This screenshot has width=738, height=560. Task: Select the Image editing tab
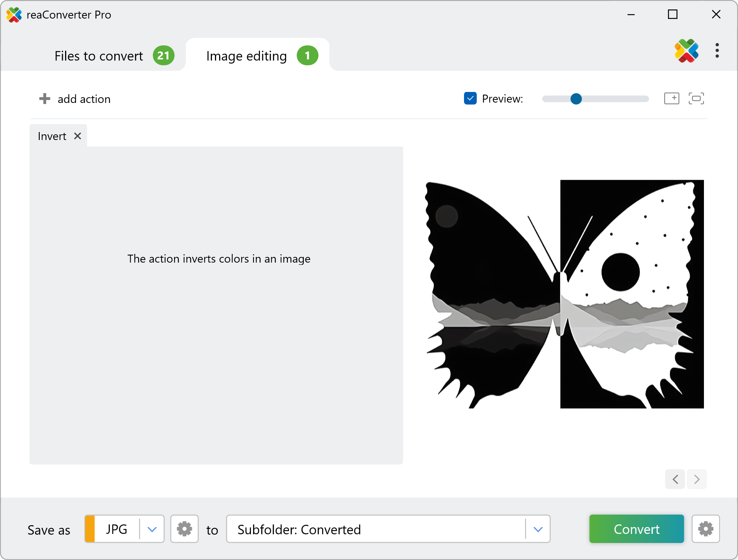click(247, 56)
